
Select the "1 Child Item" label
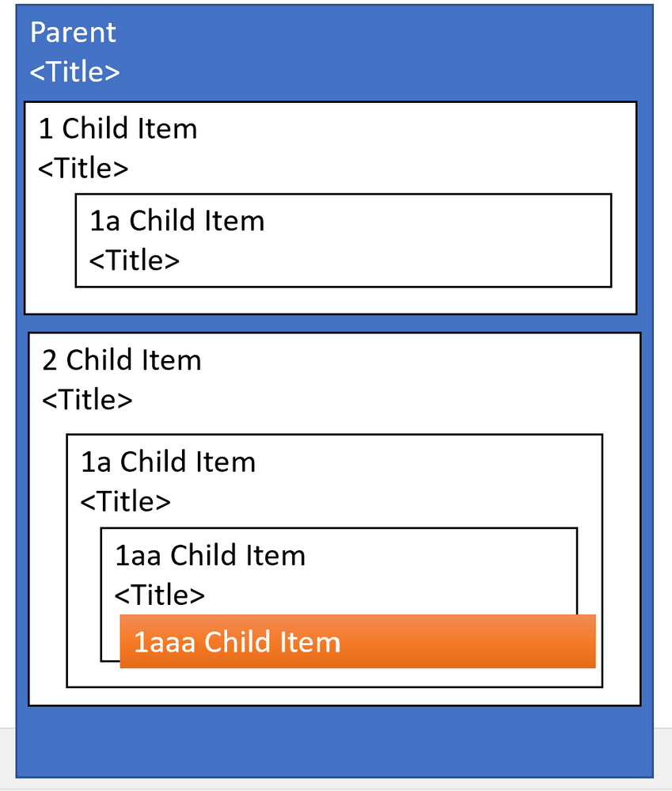117,128
